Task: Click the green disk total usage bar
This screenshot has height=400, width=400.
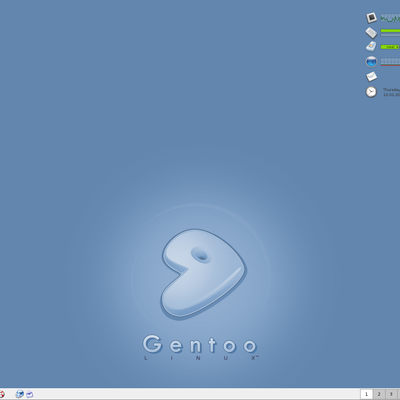Action: point(390,47)
